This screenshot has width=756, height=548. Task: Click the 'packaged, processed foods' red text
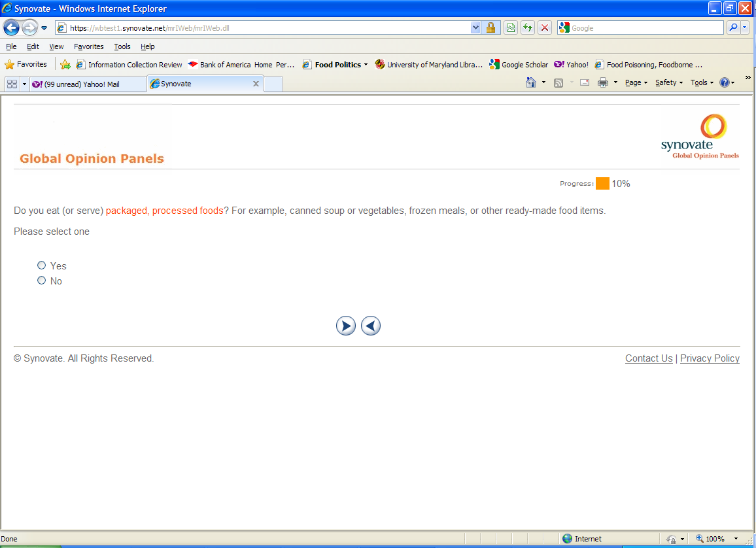(x=164, y=211)
